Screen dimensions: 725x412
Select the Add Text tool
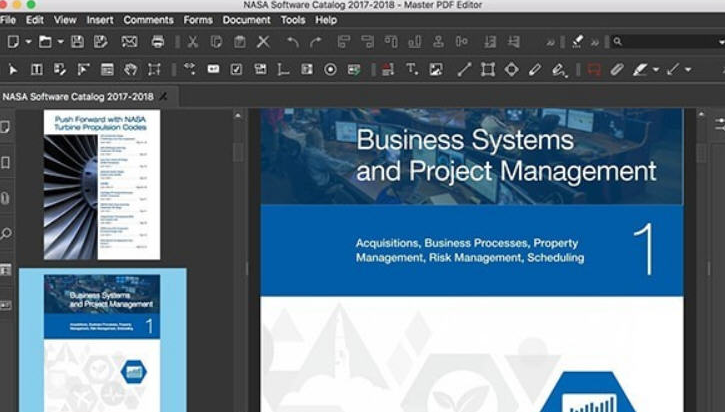(x=412, y=69)
